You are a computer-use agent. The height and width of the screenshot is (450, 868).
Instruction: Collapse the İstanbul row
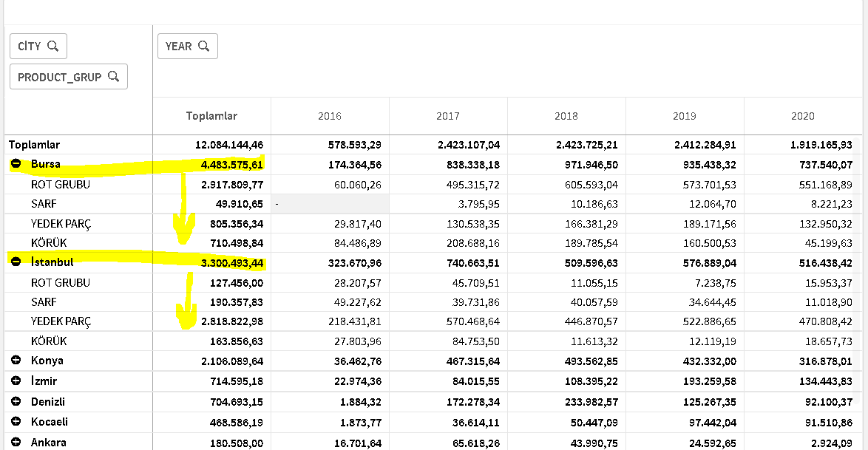[16, 262]
